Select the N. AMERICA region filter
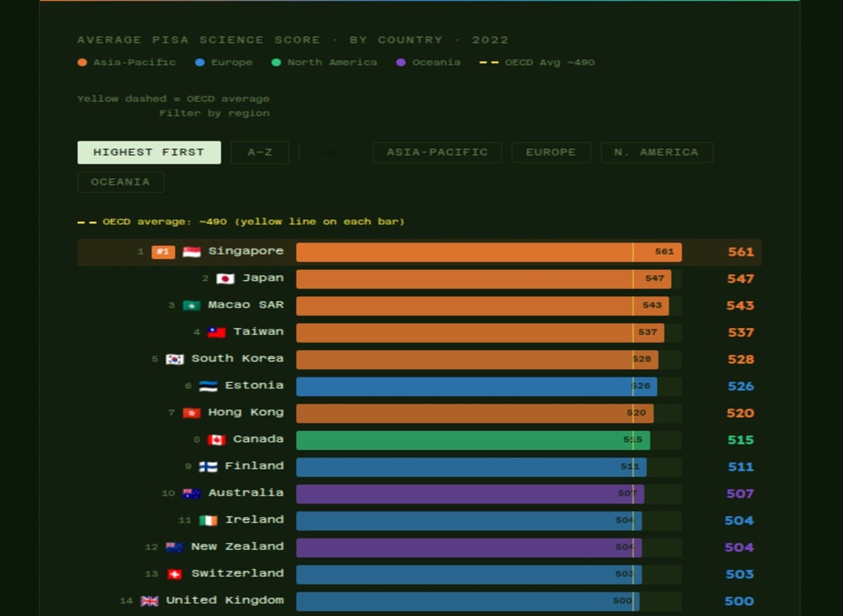This screenshot has height=616, width=843. point(656,152)
